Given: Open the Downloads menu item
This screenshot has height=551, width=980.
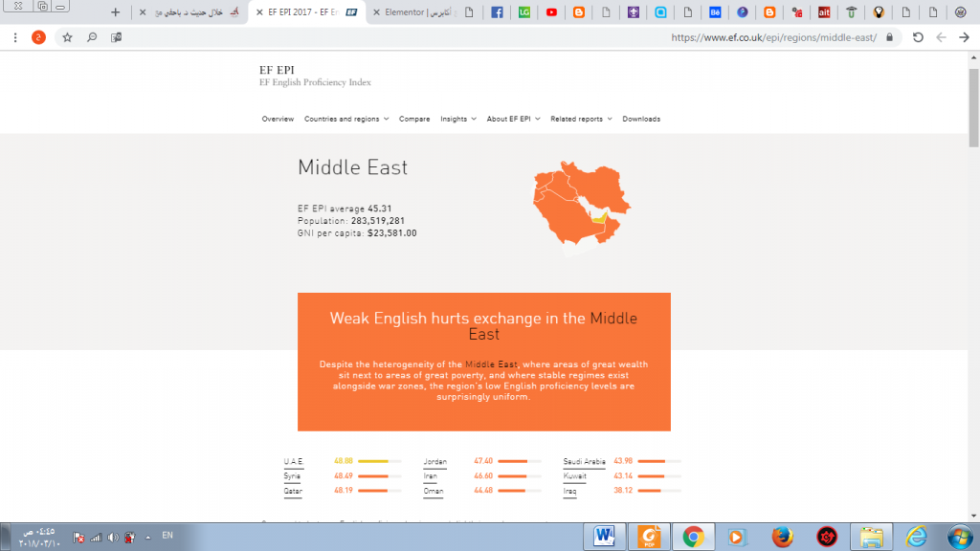Looking at the screenshot, I should (641, 119).
